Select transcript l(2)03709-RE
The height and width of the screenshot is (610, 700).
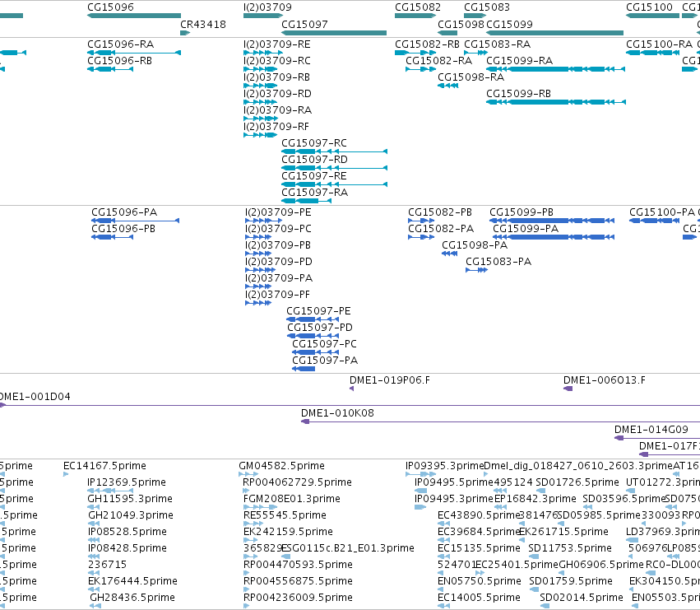[276, 44]
